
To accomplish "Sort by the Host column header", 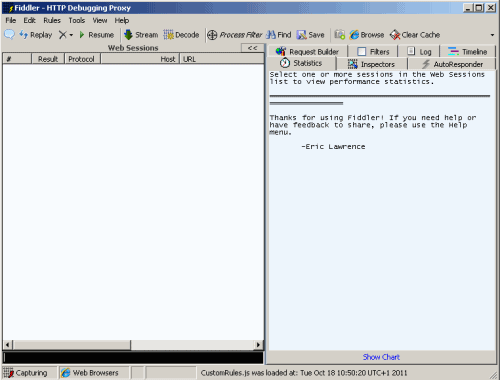I will (x=140, y=59).
